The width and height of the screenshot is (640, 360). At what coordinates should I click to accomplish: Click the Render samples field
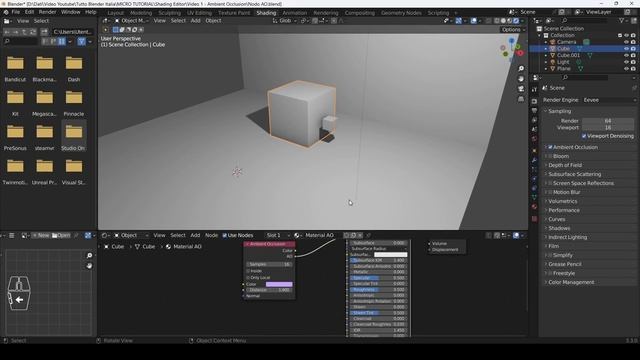(x=608, y=121)
